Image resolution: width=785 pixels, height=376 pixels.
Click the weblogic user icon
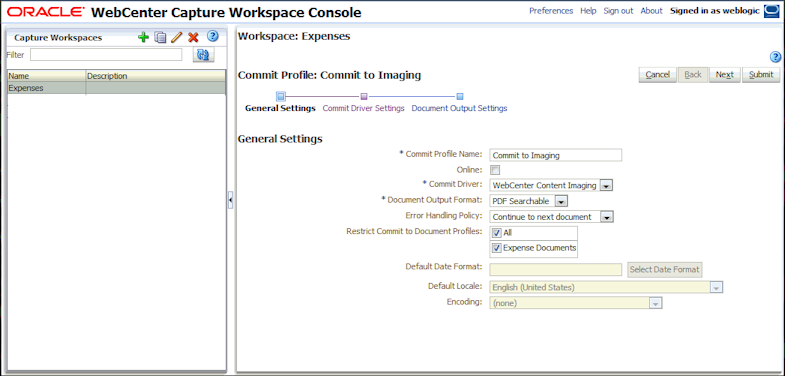[771, 11]
